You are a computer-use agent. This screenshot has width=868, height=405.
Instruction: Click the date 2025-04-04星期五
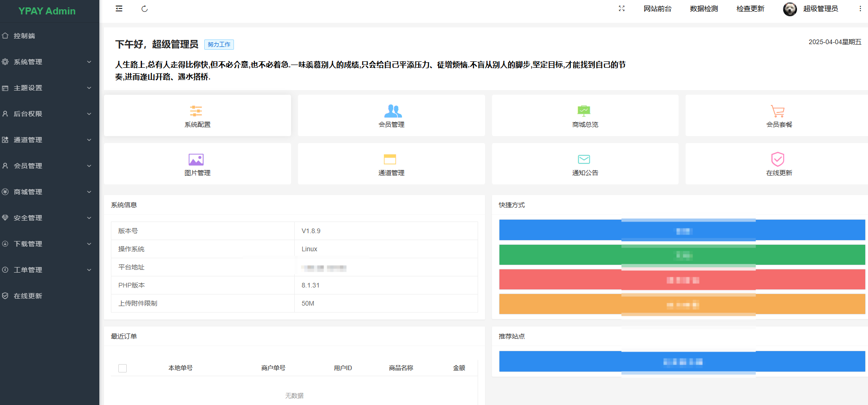click(x=835, y=42)
